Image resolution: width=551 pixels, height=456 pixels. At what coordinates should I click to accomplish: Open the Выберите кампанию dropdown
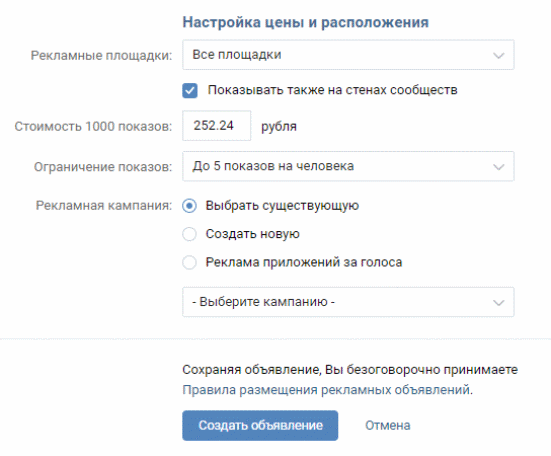point(348,302)
